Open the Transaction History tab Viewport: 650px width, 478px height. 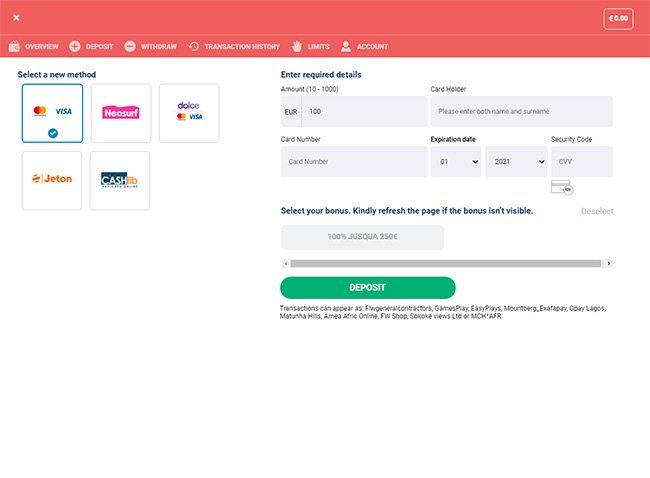click(x=242, y=47)
